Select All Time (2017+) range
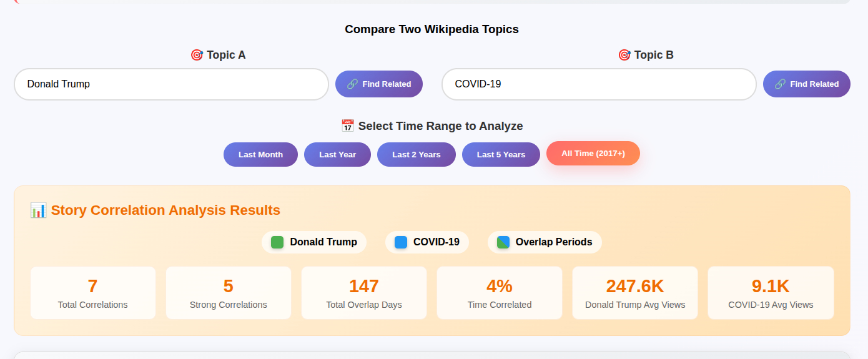Screen dimensions: 868x359 pyautogui.click(x=593, y=154)
